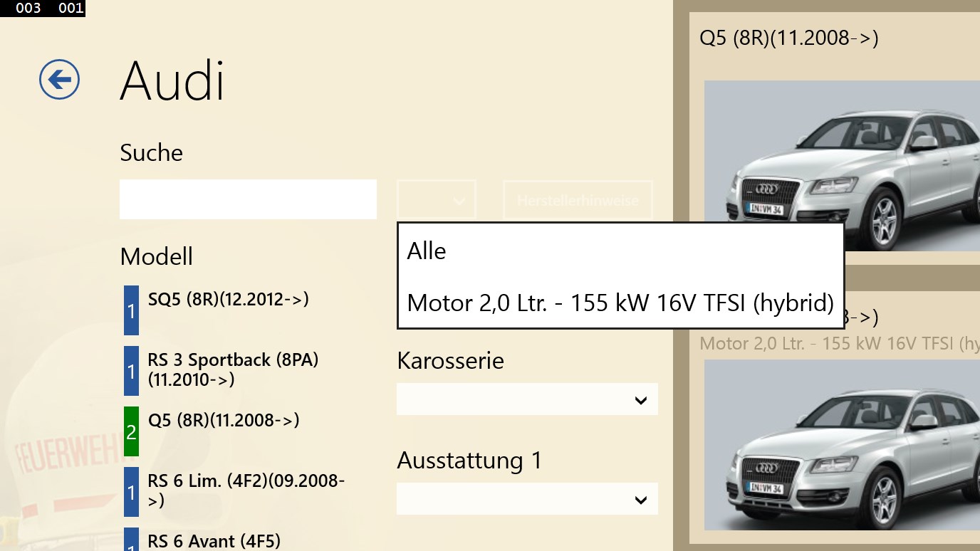The width and height of the screenshot is (980, 551).
Task: Click the Suche search input field
Action: 247,199
